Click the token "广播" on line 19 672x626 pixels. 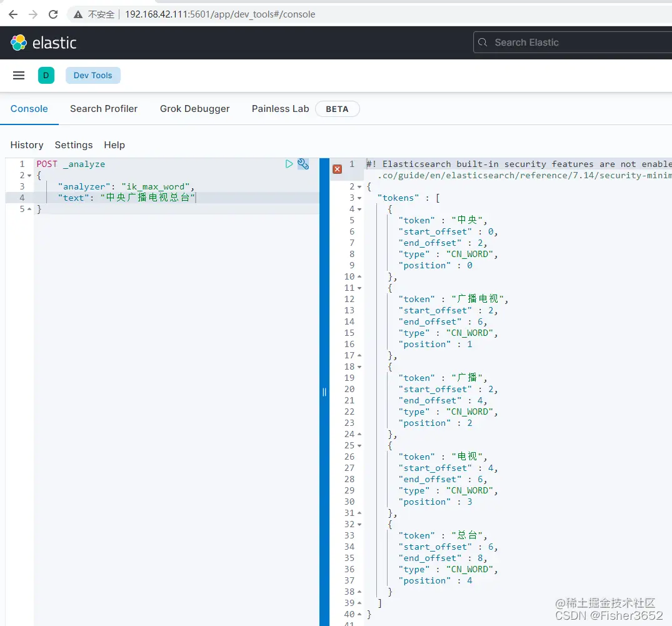coord(467,378)
